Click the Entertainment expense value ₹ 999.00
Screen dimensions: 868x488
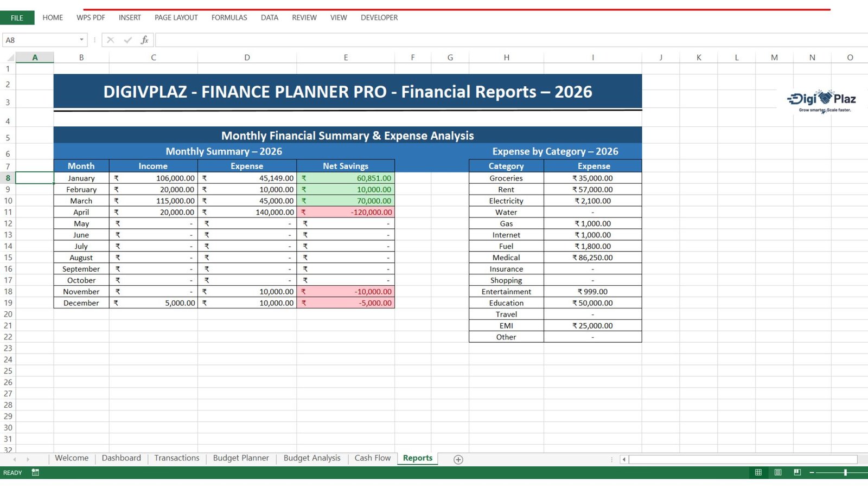pos(593,292)
